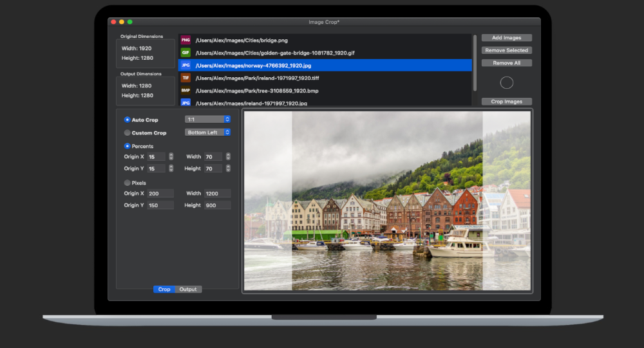Click the percent Height stepper arrows
644x348 pixels.
coord(228,169)
